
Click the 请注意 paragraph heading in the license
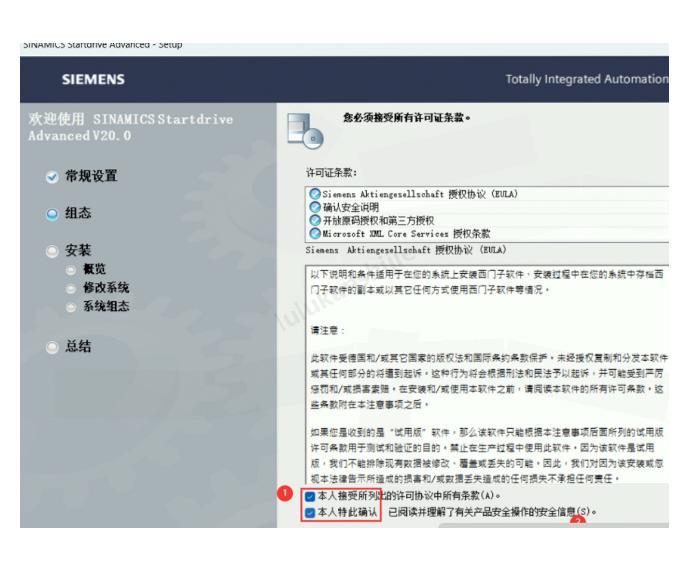tap(327, 331)
